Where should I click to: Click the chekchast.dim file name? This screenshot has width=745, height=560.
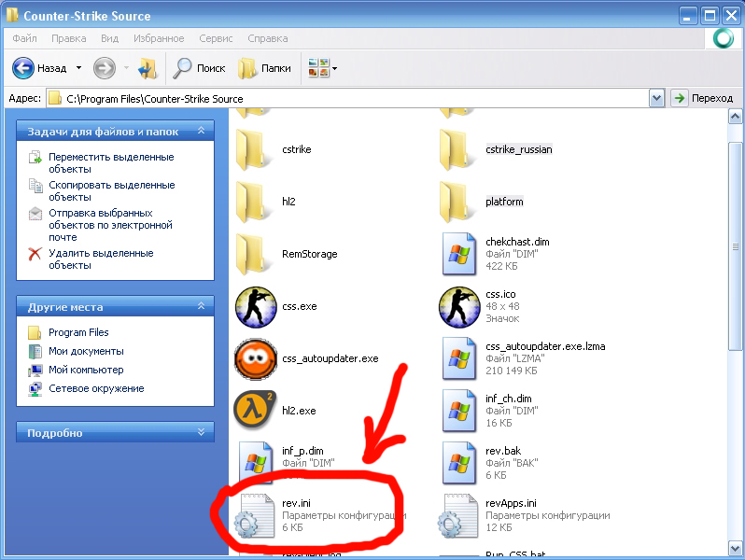coord(517,242)
